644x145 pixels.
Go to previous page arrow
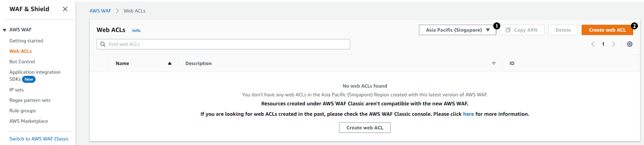point(593,44)
